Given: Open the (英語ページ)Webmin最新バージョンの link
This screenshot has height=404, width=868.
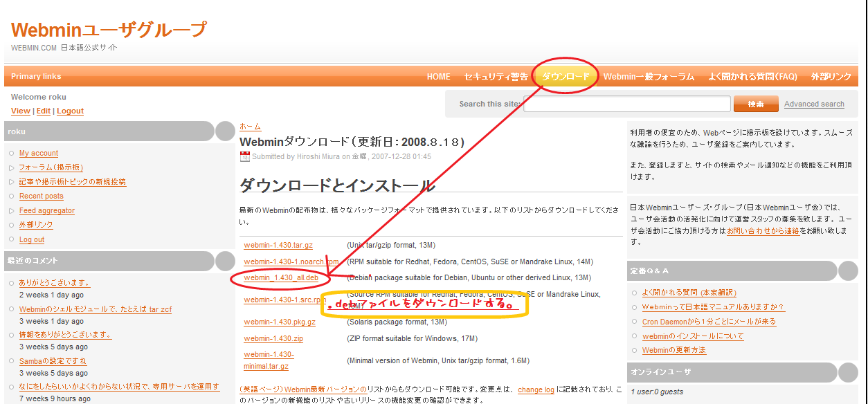Looking at the screenshot, I should pyautogui.click(x=303, y=390).
